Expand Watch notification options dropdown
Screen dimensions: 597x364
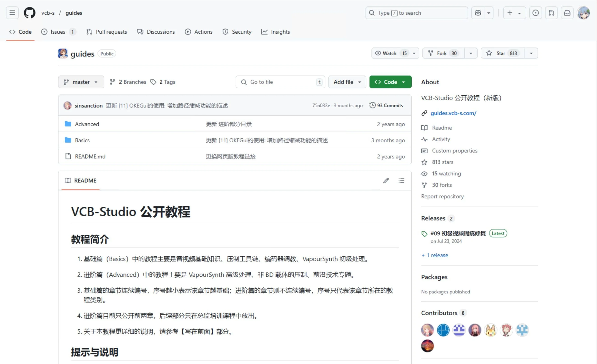click(x=414, y=53)
